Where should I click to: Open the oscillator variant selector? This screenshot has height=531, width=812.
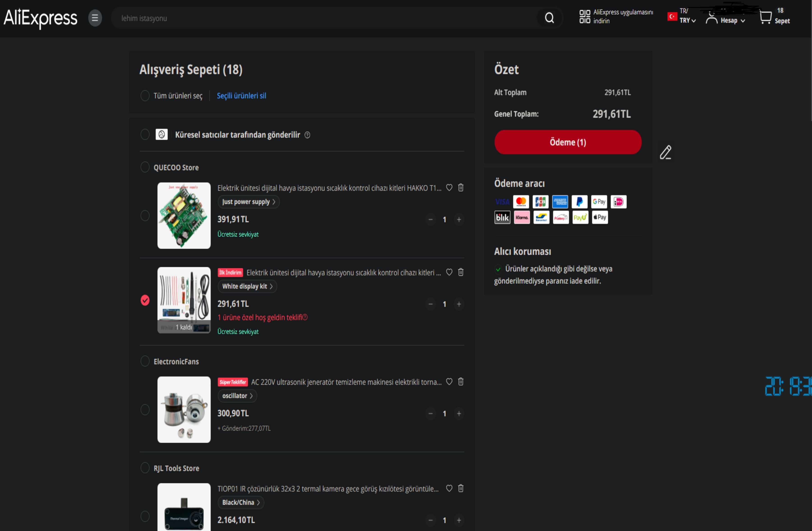click(238, 396)
